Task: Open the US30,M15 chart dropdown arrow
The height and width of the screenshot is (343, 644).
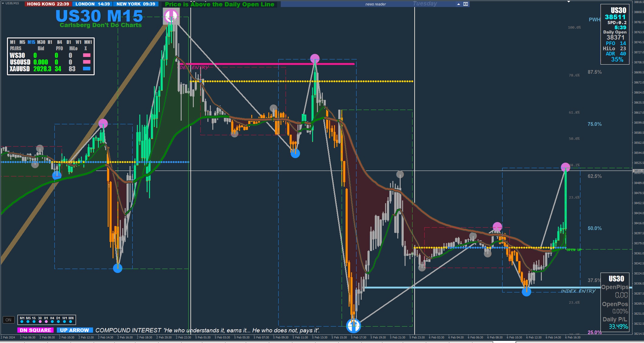Action: [x=3, y=3]
